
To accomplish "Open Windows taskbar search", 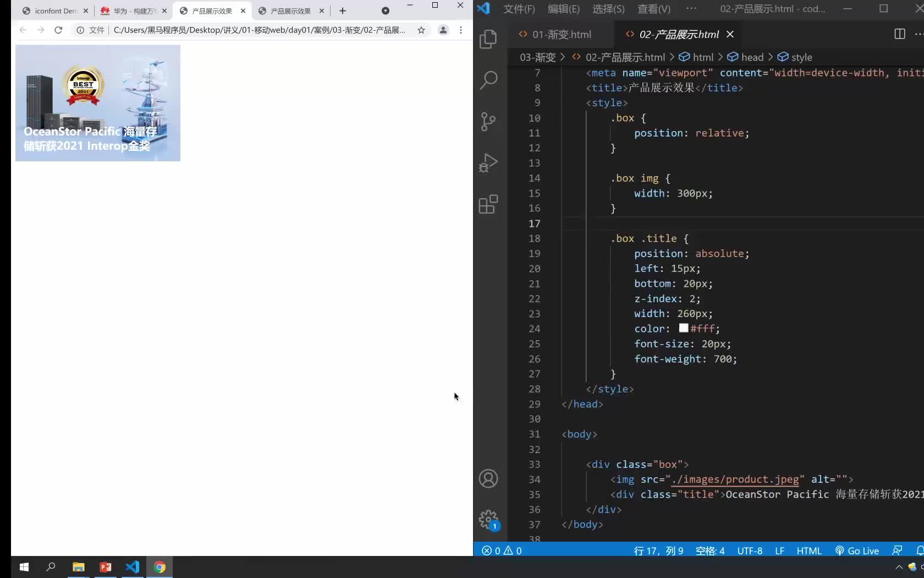I will [x=51, y=567].
